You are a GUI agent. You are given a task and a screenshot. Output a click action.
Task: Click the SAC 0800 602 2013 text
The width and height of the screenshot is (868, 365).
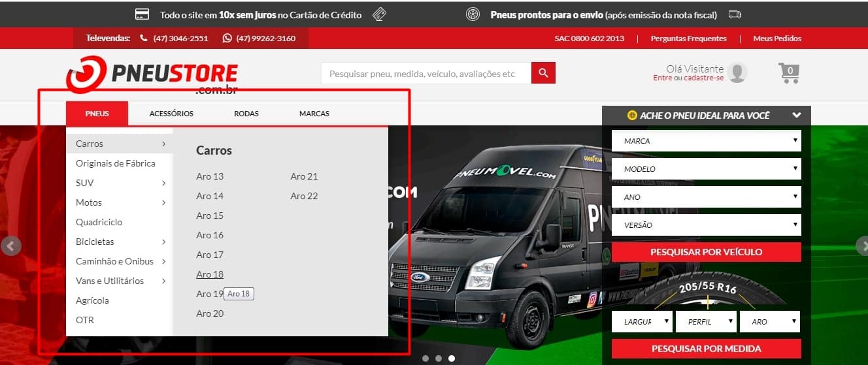coord(589,39)
